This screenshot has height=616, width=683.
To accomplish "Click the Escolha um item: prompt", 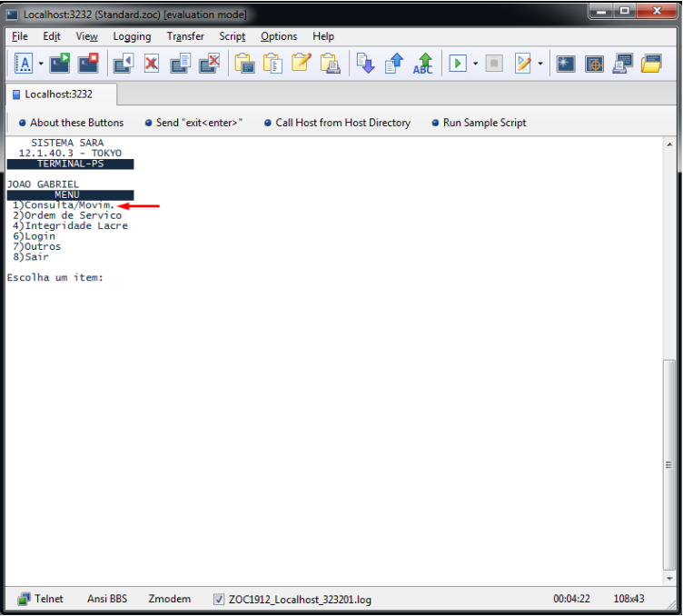I will [54, 277].
